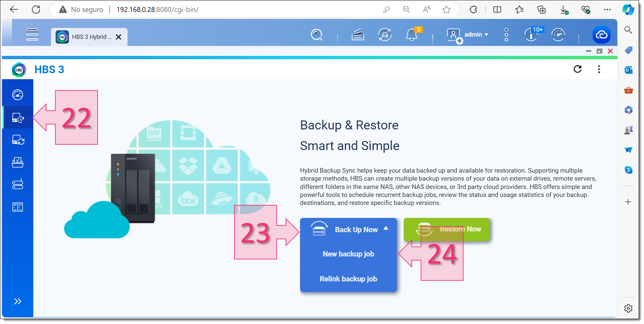The width and height of the screenshot is (644, 324).
Task: Minimize the HBS 3 app window
Action: (x=589, y=51)
